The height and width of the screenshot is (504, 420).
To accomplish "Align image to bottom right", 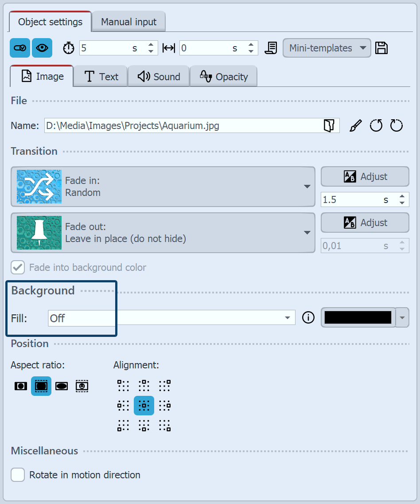I will [x=164, y=426].
